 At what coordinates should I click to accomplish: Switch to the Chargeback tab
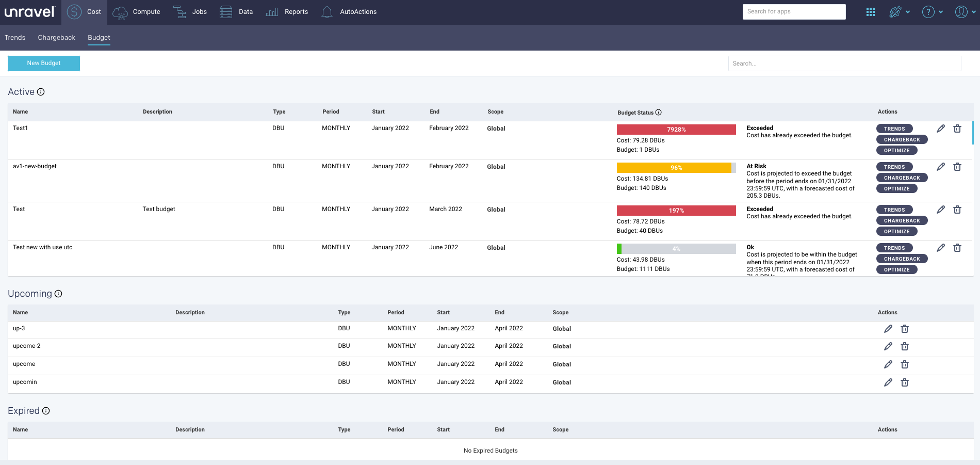pos(57,38)
